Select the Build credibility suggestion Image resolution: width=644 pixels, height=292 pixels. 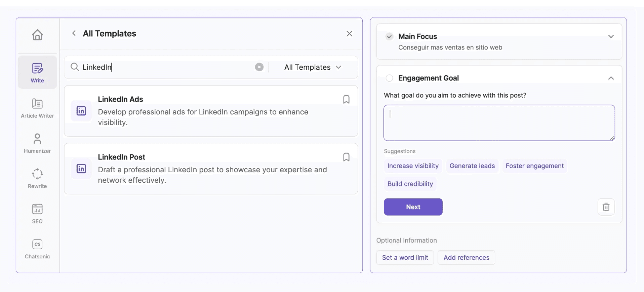(x=410, y=184)
